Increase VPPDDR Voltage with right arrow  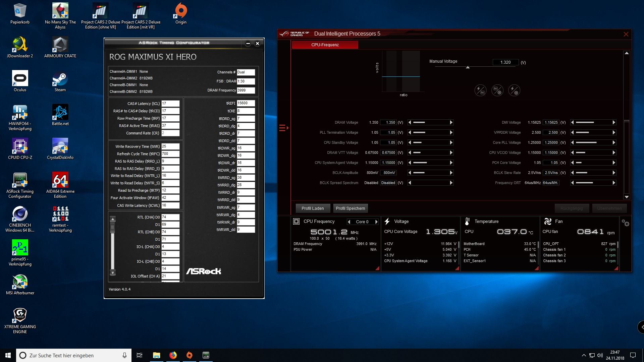coord(614,132)
